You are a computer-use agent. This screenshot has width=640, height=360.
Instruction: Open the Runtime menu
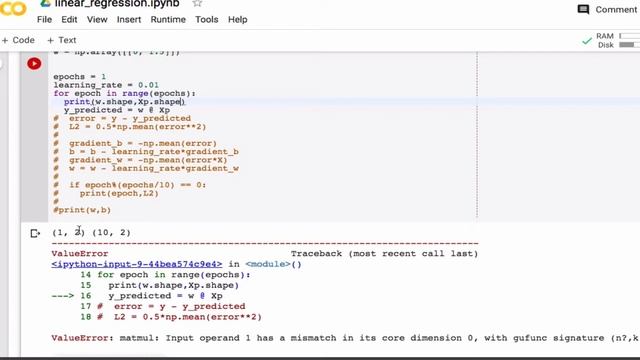168,20
